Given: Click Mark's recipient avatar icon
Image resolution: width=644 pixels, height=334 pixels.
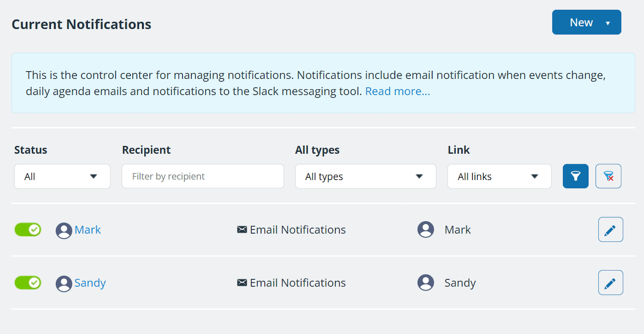Looking at the screenshot, I should [64, 230].
